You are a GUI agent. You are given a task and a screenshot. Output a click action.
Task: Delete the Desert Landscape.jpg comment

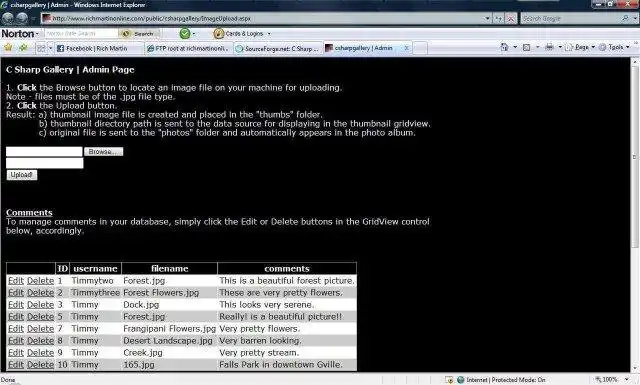[x=40, y=340]
